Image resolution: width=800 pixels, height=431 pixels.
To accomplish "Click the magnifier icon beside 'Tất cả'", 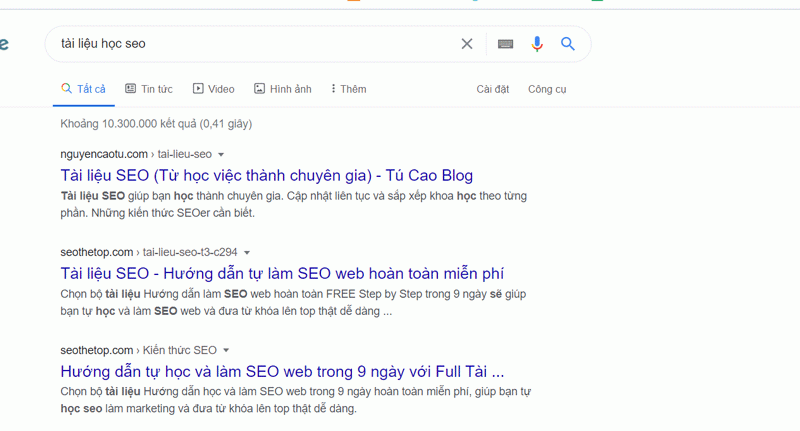I will point(66,88).
